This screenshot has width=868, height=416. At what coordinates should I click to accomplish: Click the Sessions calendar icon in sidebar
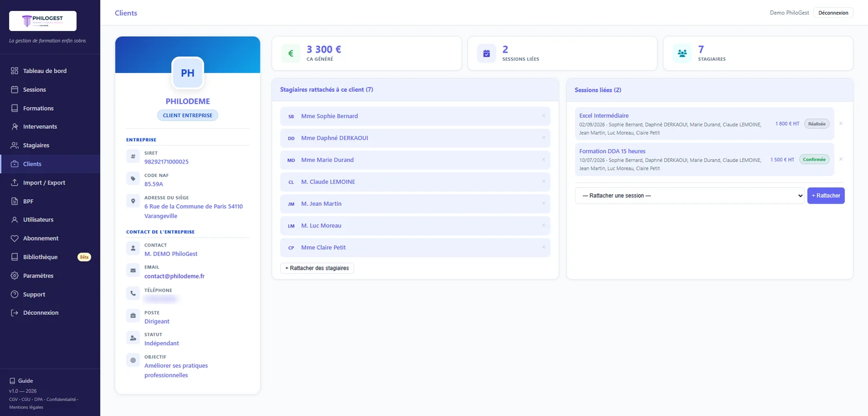point(15,90)
